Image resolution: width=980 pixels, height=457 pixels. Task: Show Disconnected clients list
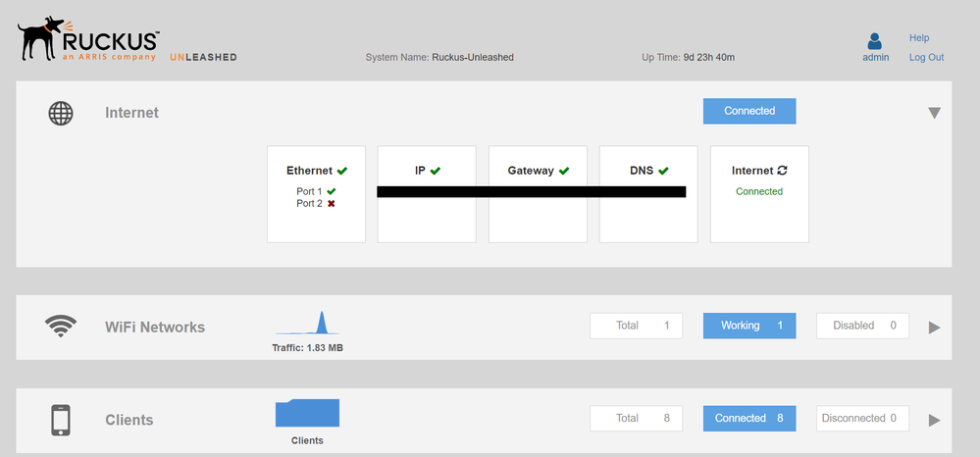(862, 419)
